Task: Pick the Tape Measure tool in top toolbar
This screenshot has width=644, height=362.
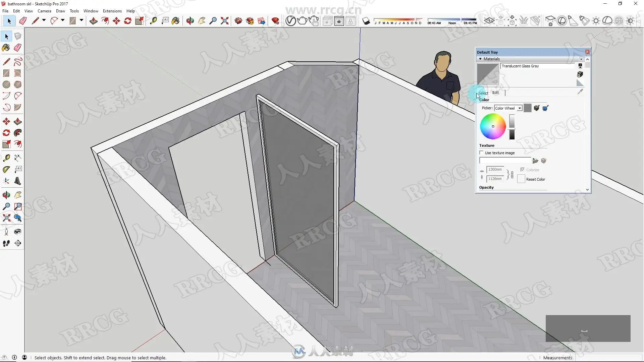Action: coord(153,21)
